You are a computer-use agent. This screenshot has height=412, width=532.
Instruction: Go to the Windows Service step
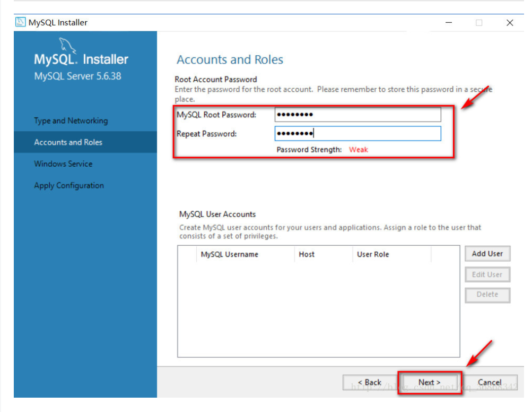click(63, 164)
